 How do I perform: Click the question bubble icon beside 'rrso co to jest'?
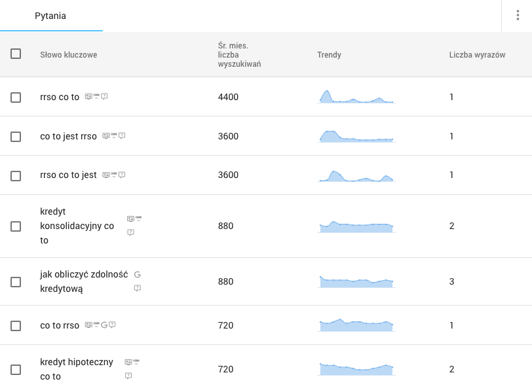pos(122,175)
